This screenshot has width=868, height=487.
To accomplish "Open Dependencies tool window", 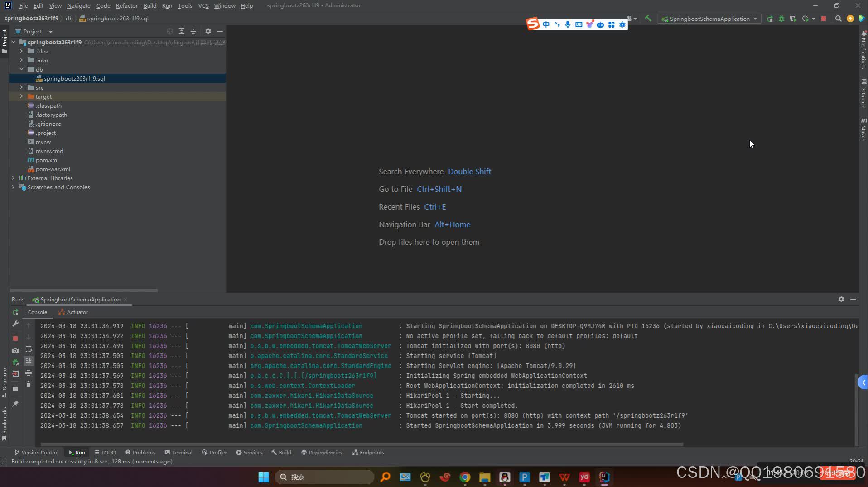I will click(x=322, y=453).
